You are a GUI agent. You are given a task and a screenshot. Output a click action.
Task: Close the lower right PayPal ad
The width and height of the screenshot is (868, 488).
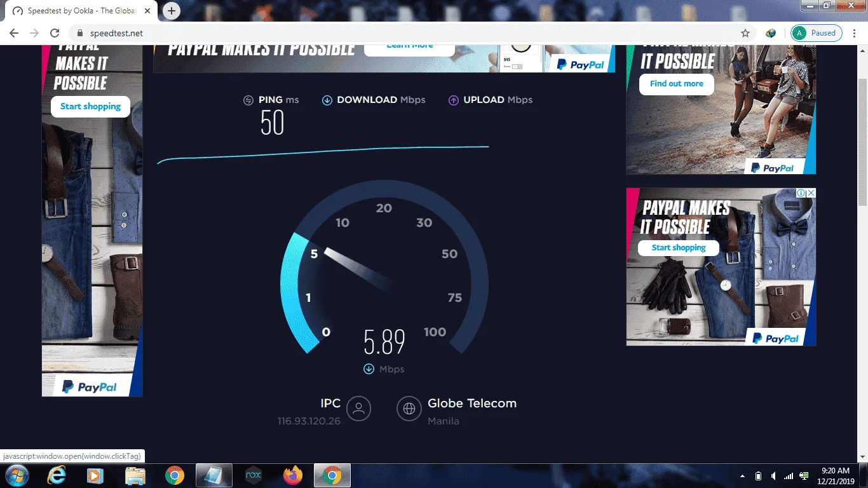click(811, 193)
